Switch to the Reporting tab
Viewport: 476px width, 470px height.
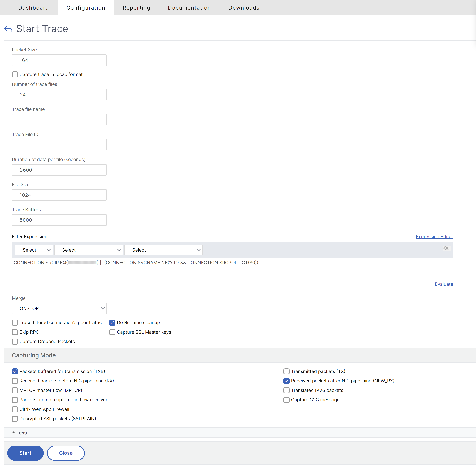coord(137,8)
